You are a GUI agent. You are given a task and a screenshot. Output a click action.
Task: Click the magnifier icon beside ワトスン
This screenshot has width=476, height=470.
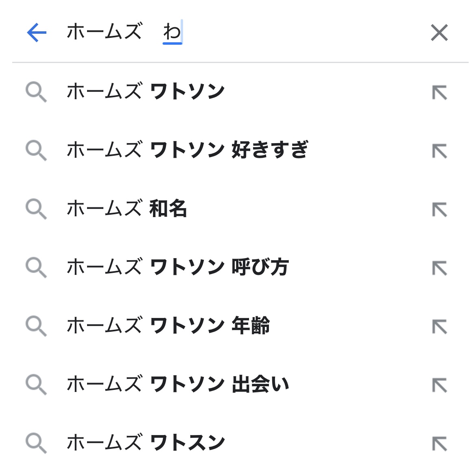(x=36, y=443)
